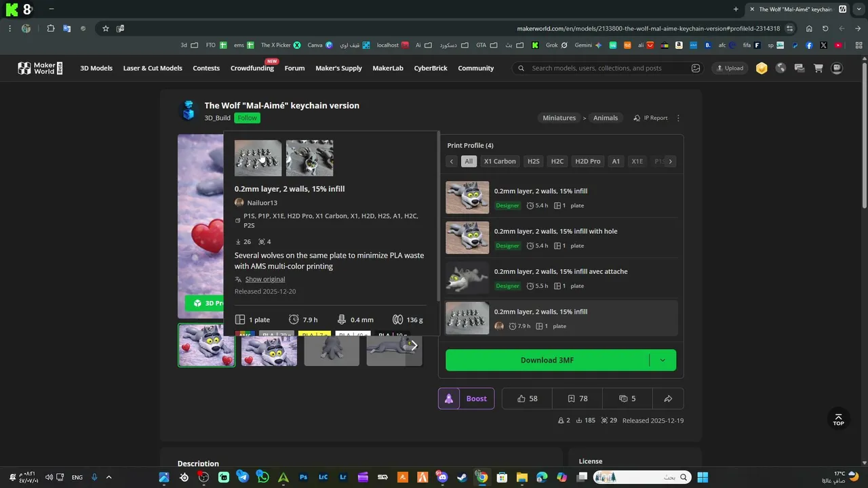Click the yellow PLA filament swatch
The height and width of the screenshot is (488, 868).
pos(314,334)
